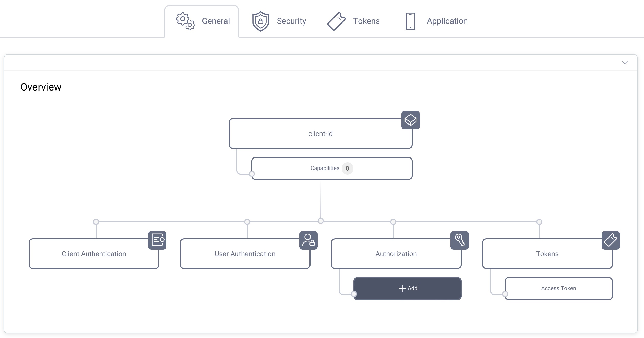644x338 pixels.
Task: Switch to the Tokens tab
Action: (355, 20)
